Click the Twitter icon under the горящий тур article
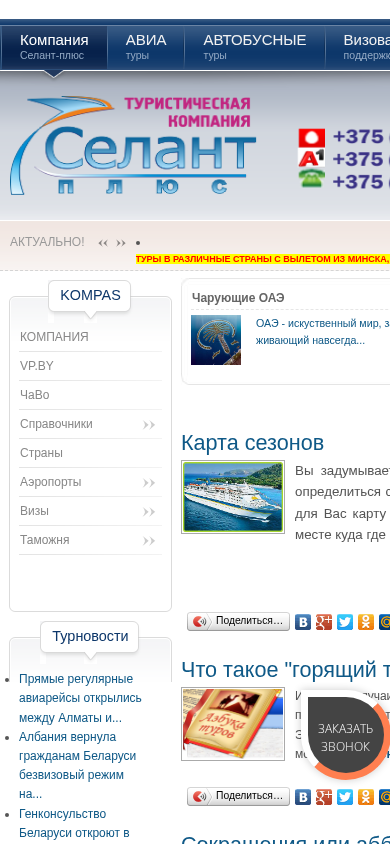 pyautogui.click(x=345, y=797)
